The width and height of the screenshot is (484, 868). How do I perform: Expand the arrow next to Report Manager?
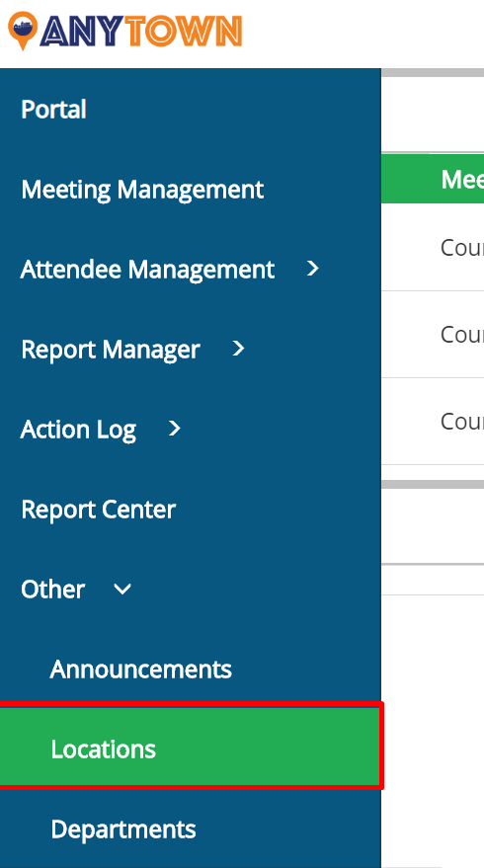[x=238, y=349]
